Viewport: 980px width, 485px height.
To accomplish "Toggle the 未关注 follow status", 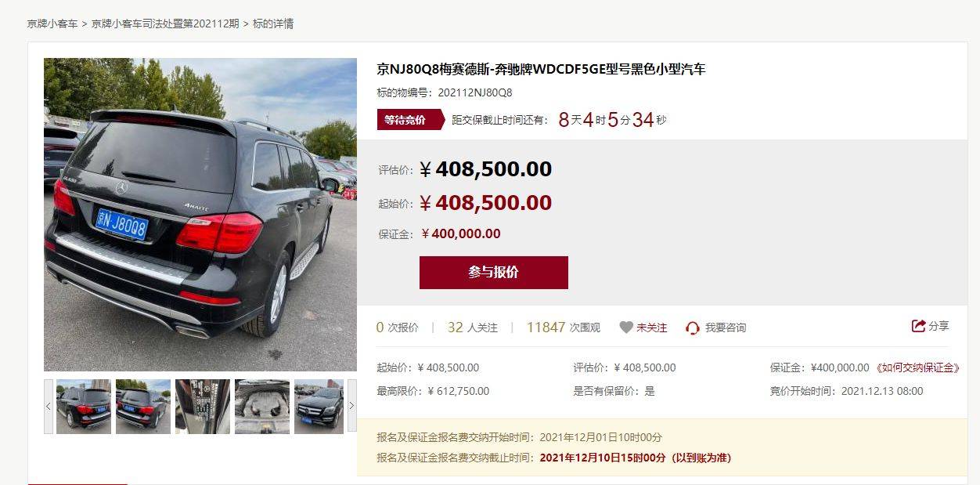I will point(652,328).
